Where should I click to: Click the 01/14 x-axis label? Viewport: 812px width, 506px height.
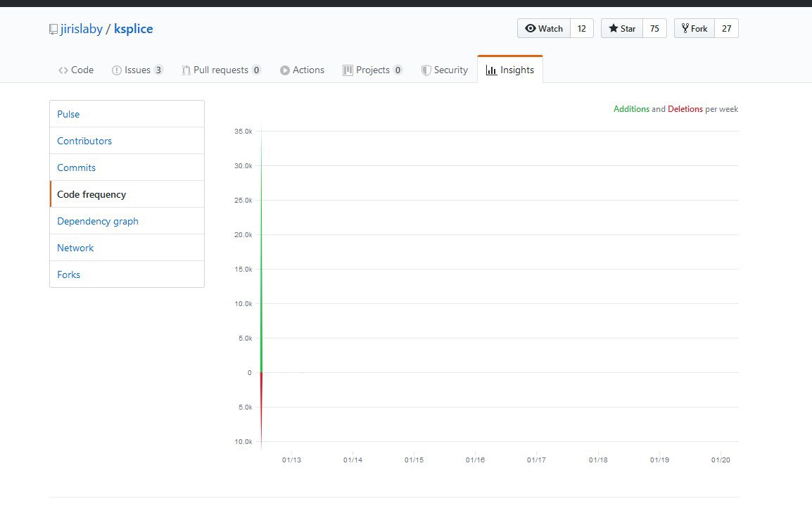(353, 460)
